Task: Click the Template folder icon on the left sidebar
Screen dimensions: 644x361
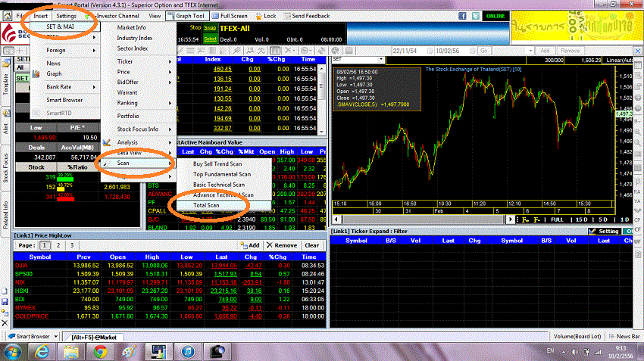Action: coord(6,63)
